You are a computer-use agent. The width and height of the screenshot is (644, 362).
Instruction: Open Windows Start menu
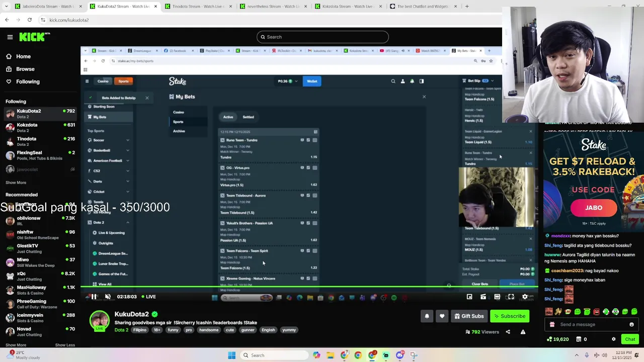(231, 355)
